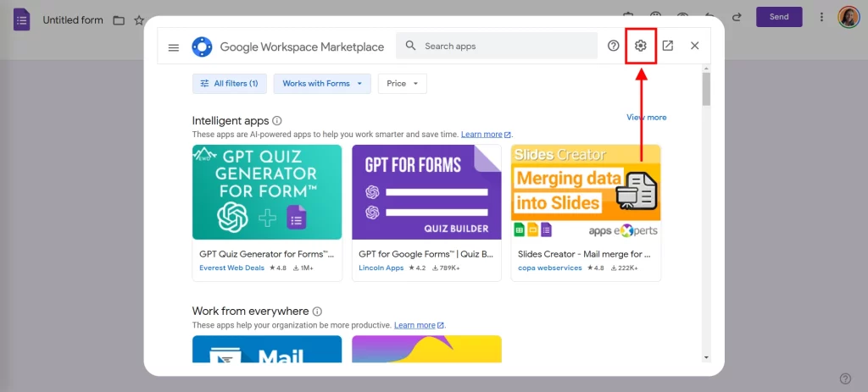The width and height of the screenshot is (868, 392).
Task: Open GPT for Forms Quiz Builder thumbnail
Action: (x=427, y=192)
